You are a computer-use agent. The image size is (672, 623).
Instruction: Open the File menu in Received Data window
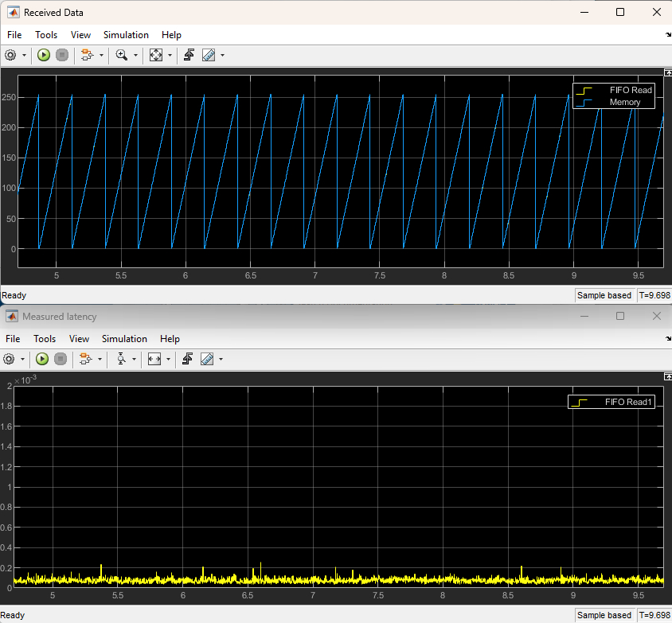point(14,35)
